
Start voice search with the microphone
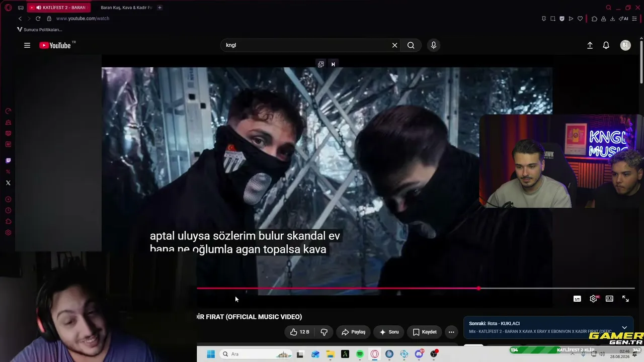pos(434,45)
